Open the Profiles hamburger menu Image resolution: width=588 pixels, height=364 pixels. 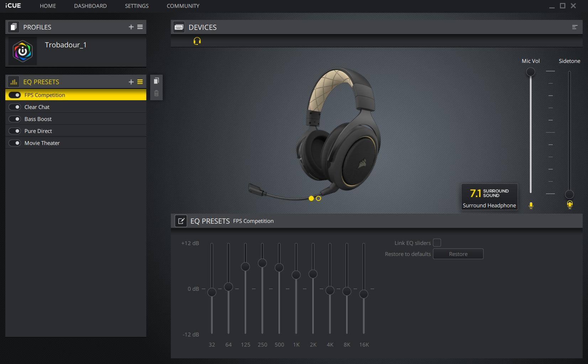(140, 27)
